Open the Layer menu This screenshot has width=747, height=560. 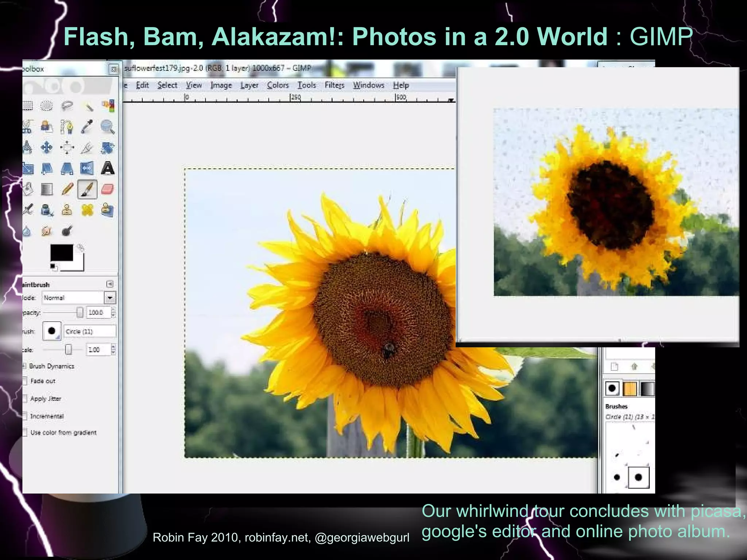249,85
